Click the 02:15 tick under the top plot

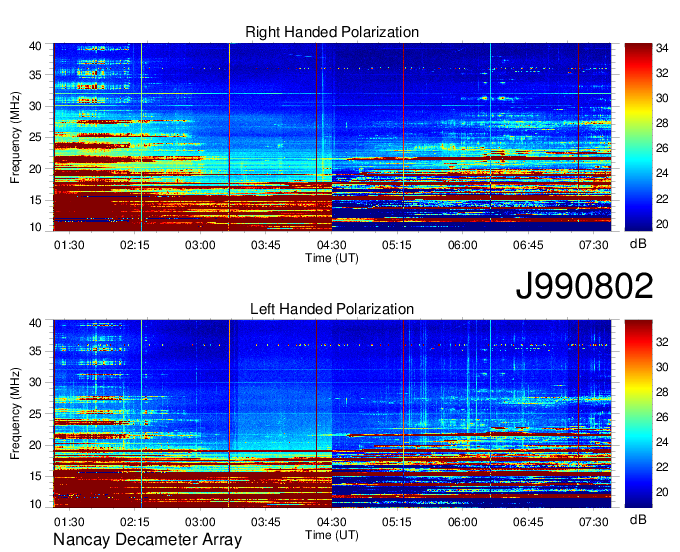tap(134, 245)
